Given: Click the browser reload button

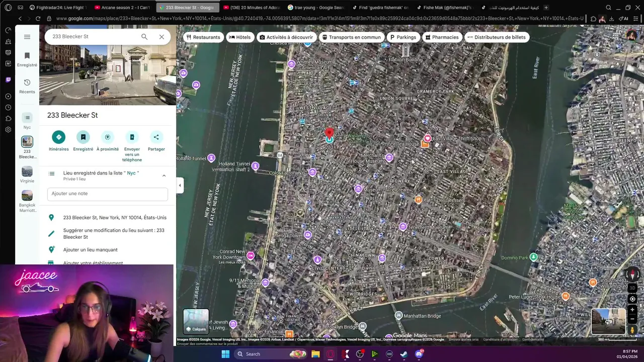Looking at the screenshot, I should [38, 19].
